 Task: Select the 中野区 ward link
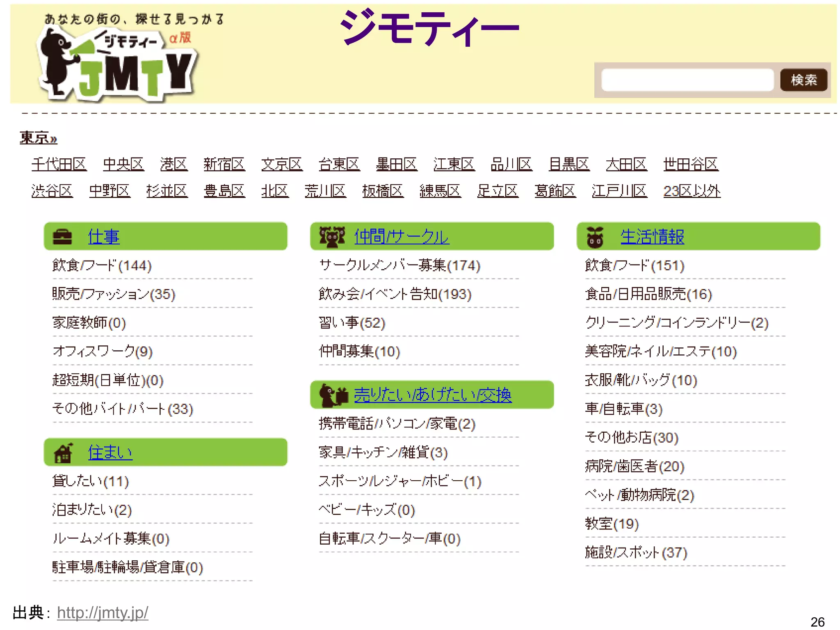109,191
